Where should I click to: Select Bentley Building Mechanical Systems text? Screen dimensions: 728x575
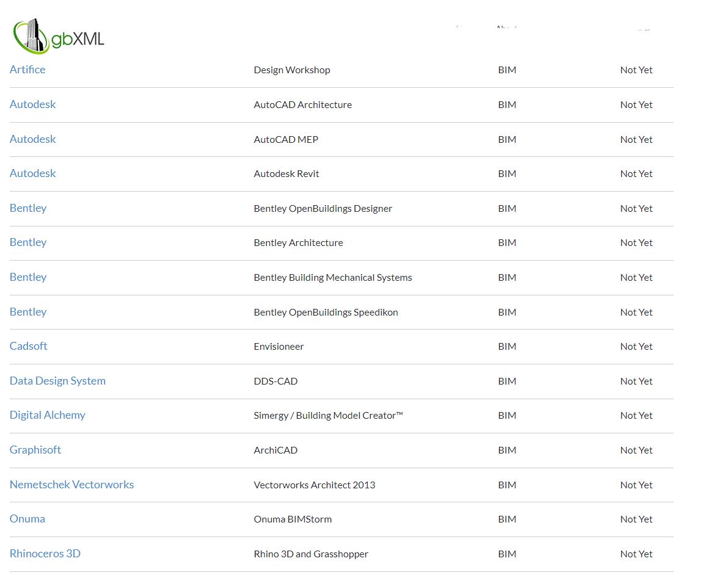[x=333, y=278]
